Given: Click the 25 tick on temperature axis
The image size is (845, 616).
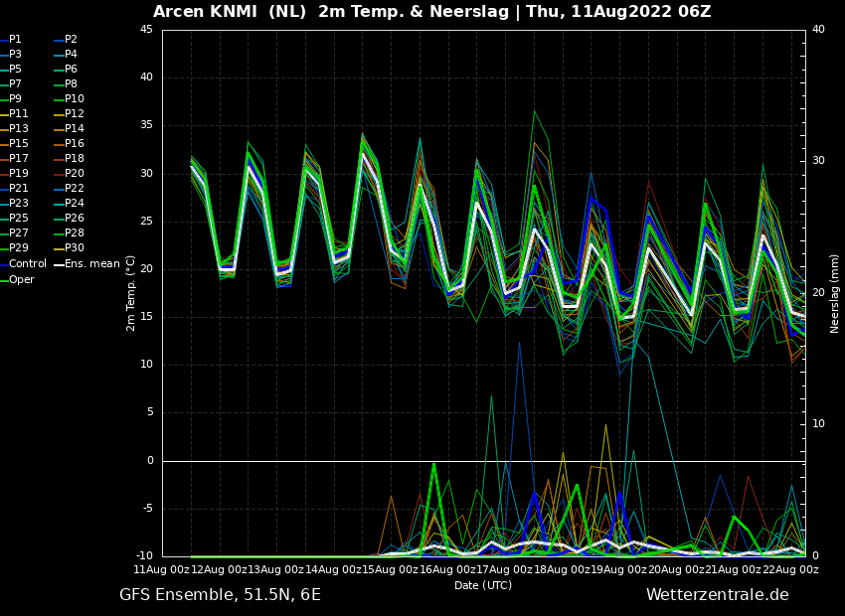Looking at the screenshot, I should point(146,221).
